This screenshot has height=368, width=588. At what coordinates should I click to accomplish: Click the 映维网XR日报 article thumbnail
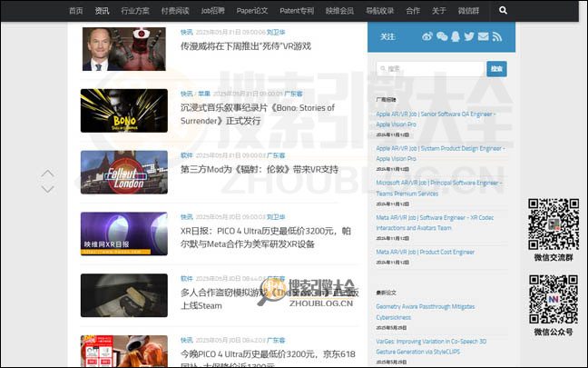coord(124,234)
